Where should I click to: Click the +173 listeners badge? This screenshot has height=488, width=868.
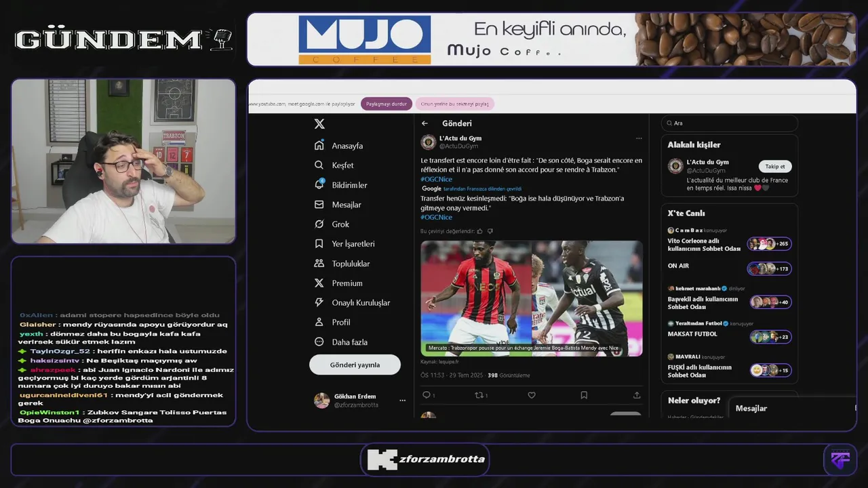click(x=769, y=269)
